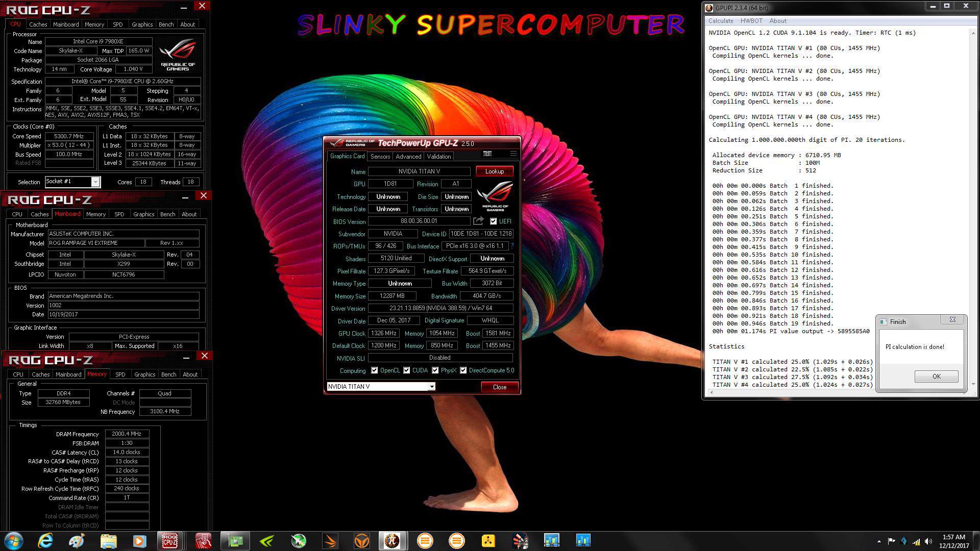Open SPD tab in CPU-Z Mainboard window

(x=119, y=214)
